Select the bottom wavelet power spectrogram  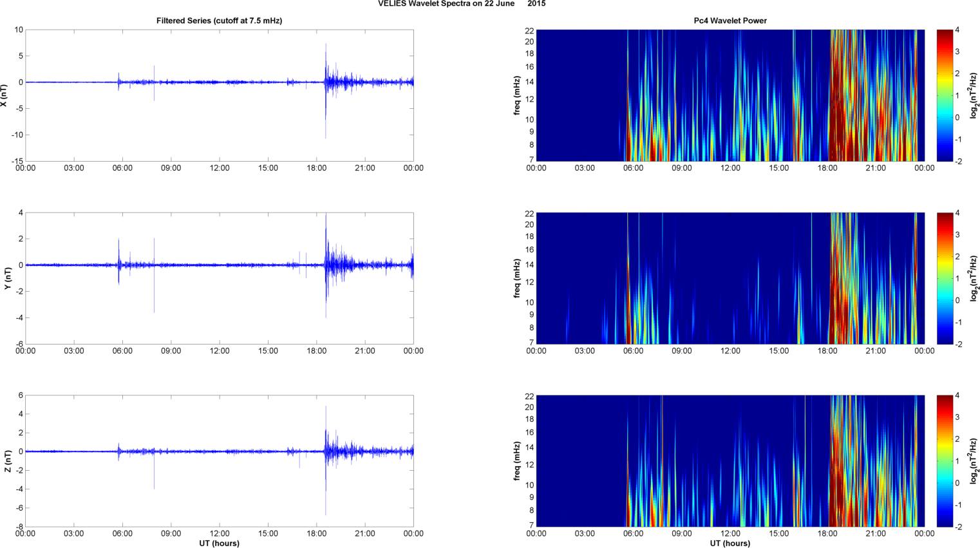730,461
